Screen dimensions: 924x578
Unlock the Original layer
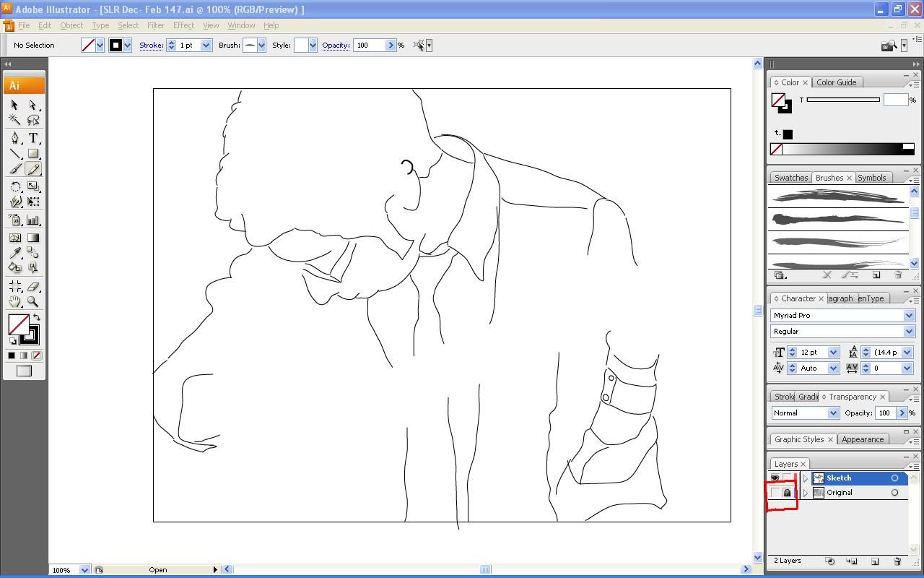pyautogui.click(x=788, y=493)
